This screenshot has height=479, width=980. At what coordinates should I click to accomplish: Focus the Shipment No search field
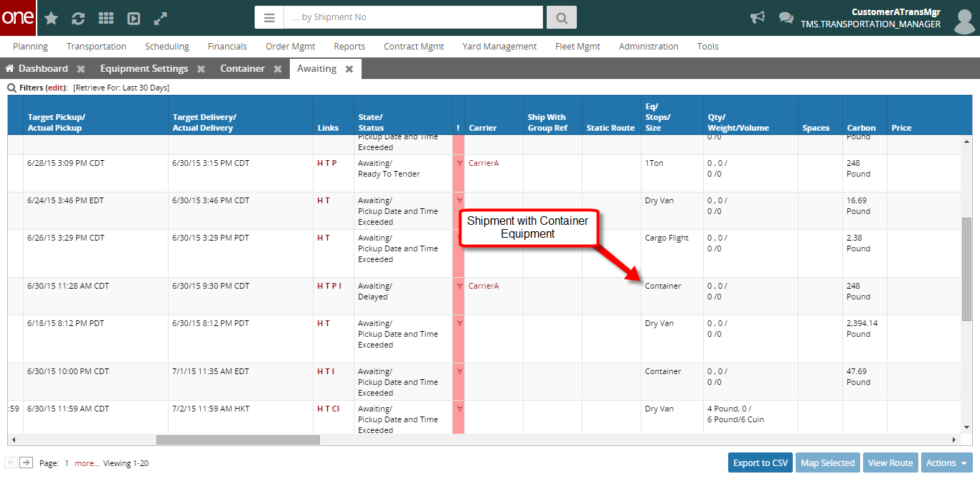click(x=413, y=17)
